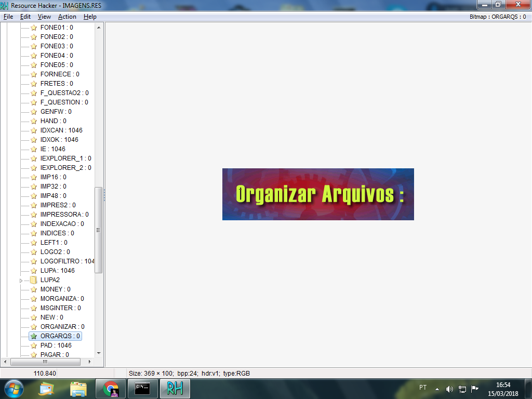Click the star icon next to HAND
Viewport: 532px width, 399px height.
34,121
